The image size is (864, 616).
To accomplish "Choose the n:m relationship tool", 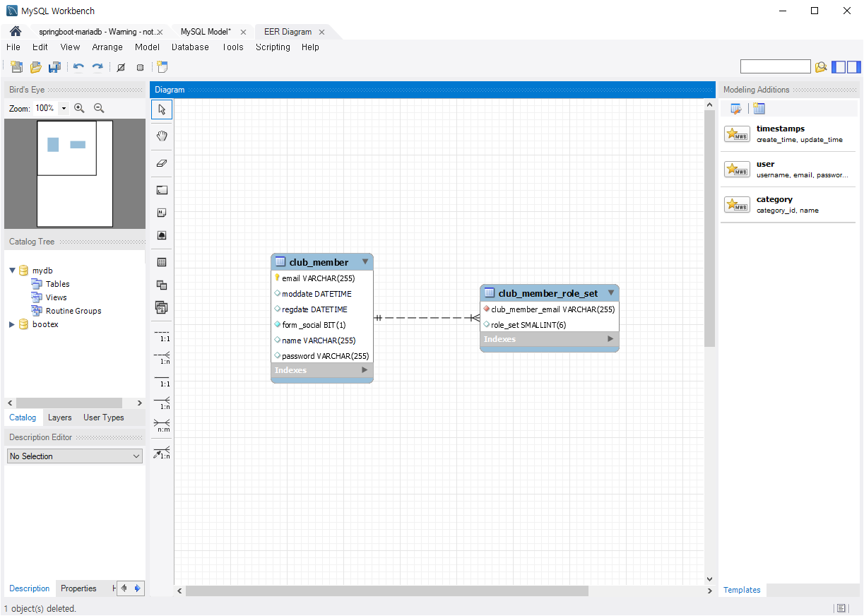I will 162,425.
